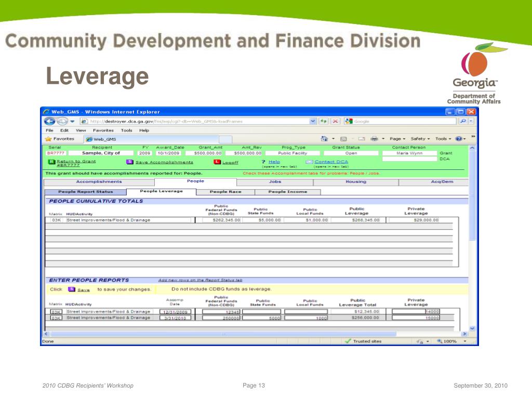The width and height of the screenshot is (532, 399).
Task: Click the Save Accomplishments link
Action: 164,162
